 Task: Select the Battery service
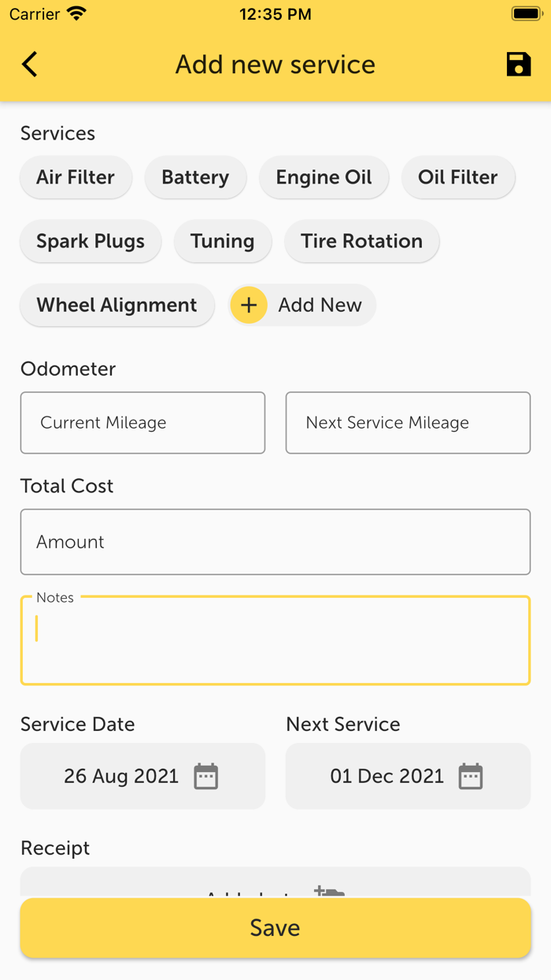(195, 177)
